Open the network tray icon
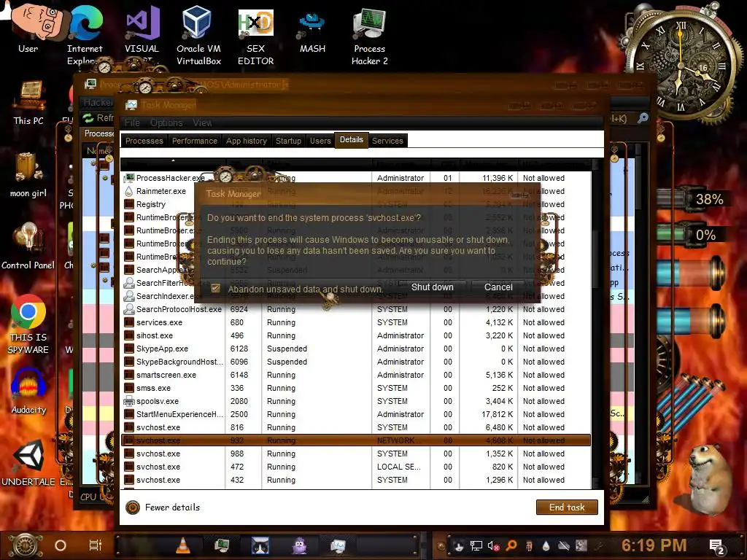This screenshot has width=747, height=560. pyautogui.click(x=476, y=545)
